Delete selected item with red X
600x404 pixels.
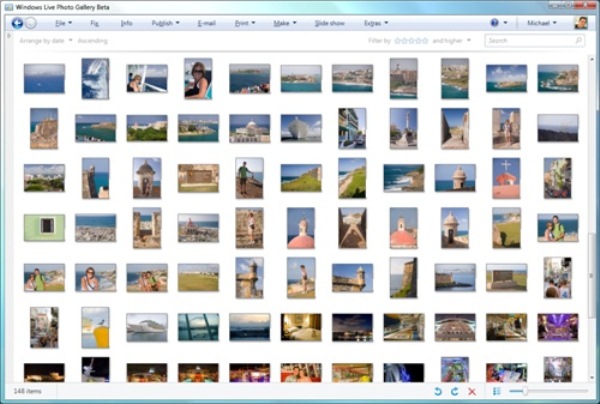tap(472, 391)
